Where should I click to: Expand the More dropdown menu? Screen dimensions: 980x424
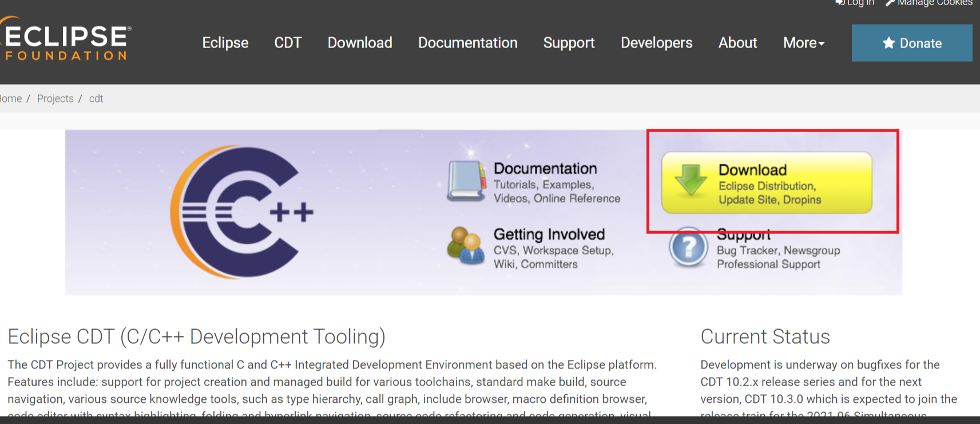pyautogui.click(x=804, y=43)
